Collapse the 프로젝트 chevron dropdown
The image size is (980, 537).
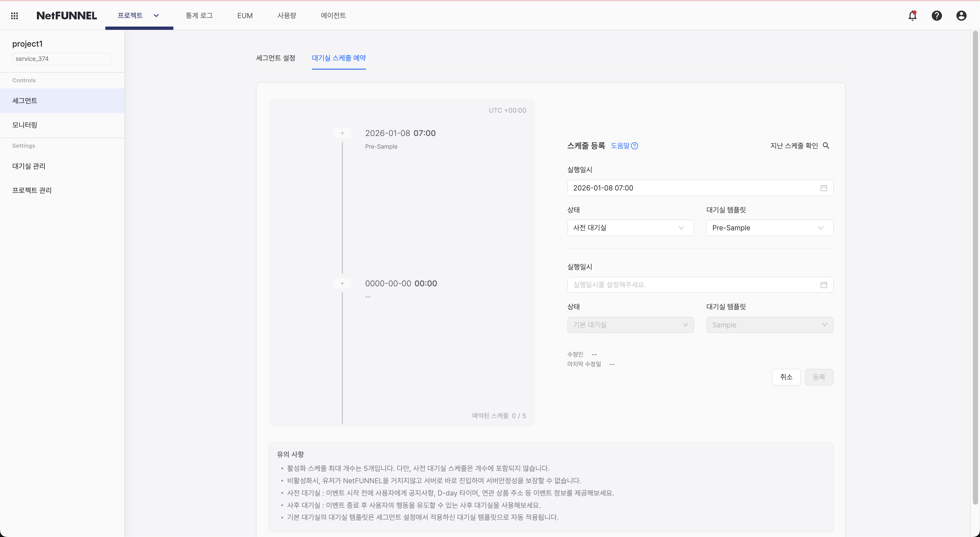[x=156, y=16]
